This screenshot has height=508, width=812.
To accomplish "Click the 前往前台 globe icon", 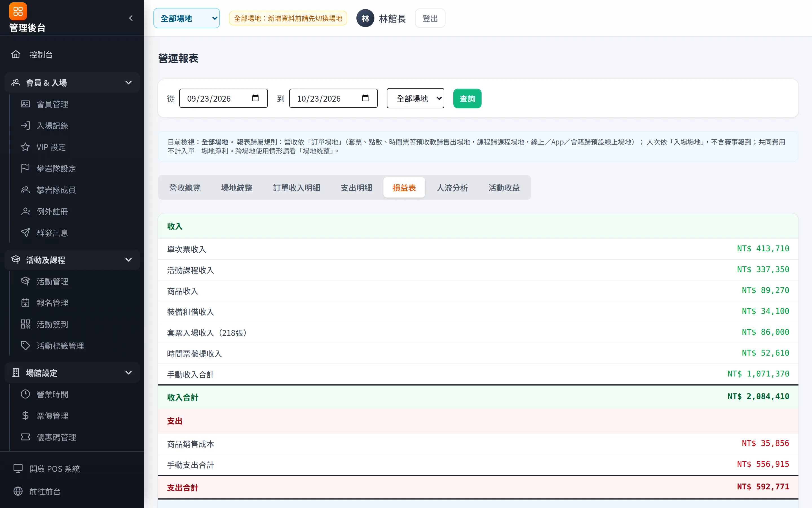I will click(x=18, y=491).
